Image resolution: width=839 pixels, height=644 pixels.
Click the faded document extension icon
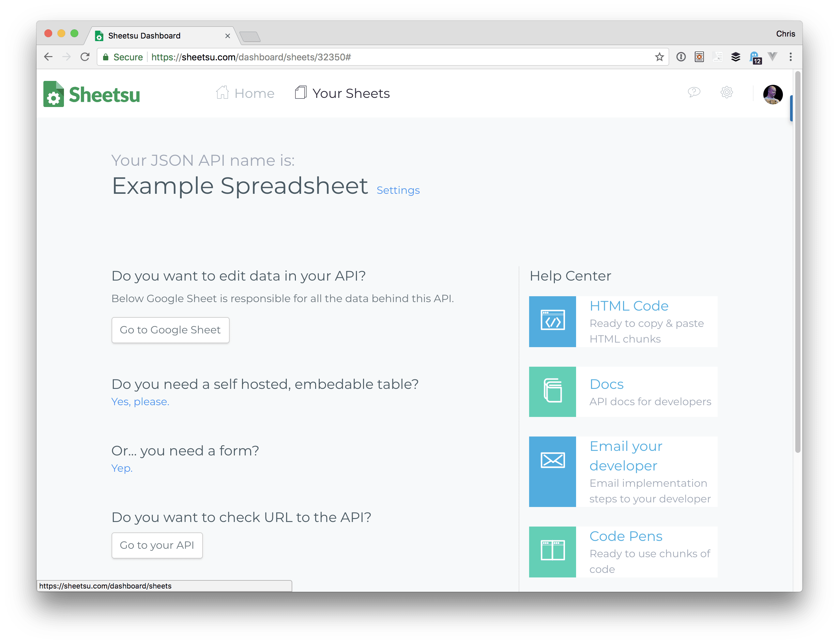point(718,57)
